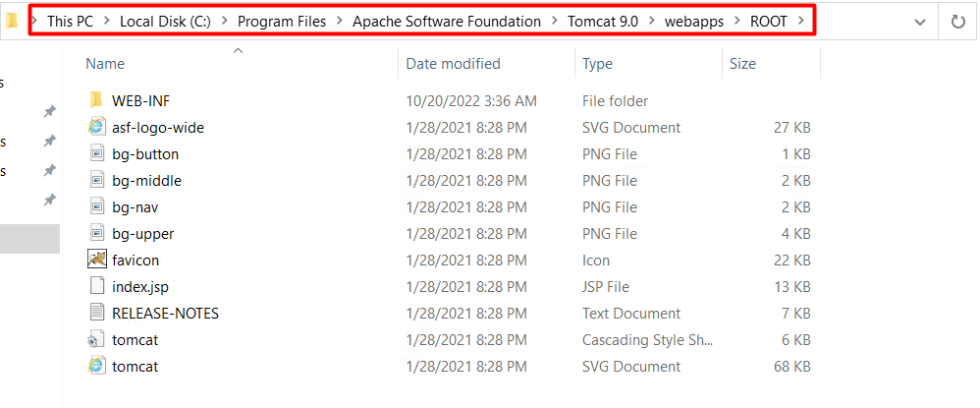Click the bg-nav PNG file icon
Screen dimensions: 980x408
[96, 206]
